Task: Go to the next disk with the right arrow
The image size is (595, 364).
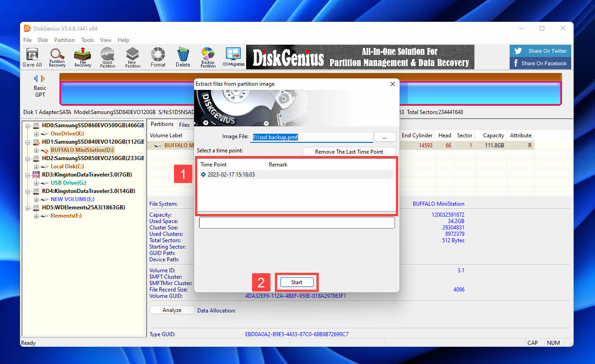Action: tap(43, 78)
